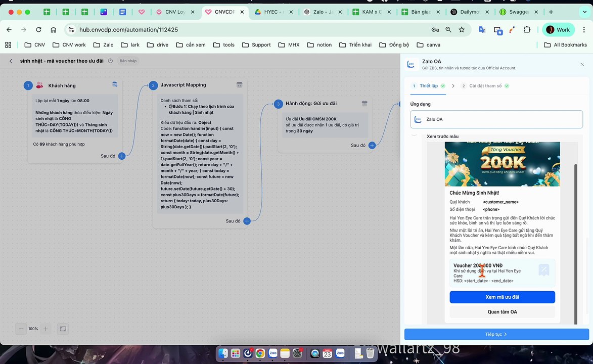Open the schedule settings icon on Khách hàng node
Image resolution: width=593 pixels, height=364 pixels.
[115, 84]
